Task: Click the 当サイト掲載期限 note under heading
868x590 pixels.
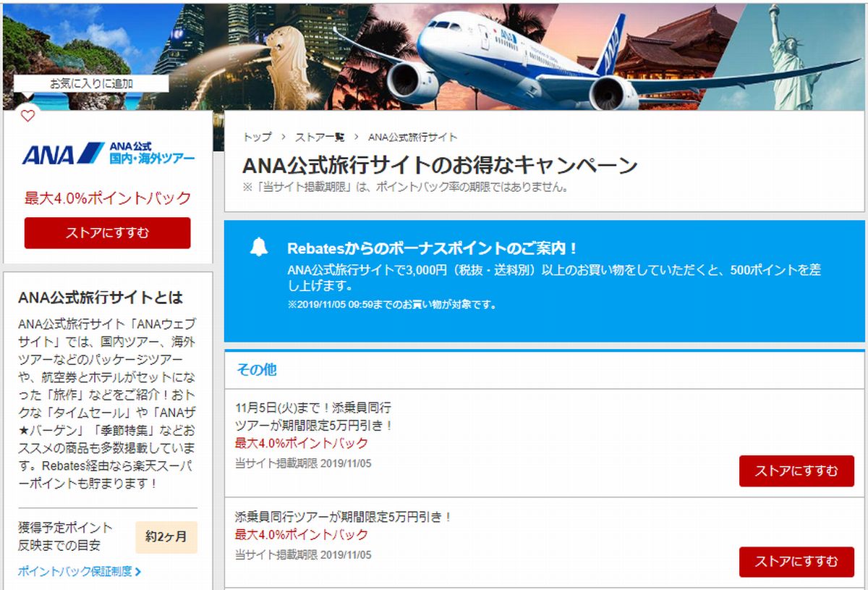Action: pos(405,187)
